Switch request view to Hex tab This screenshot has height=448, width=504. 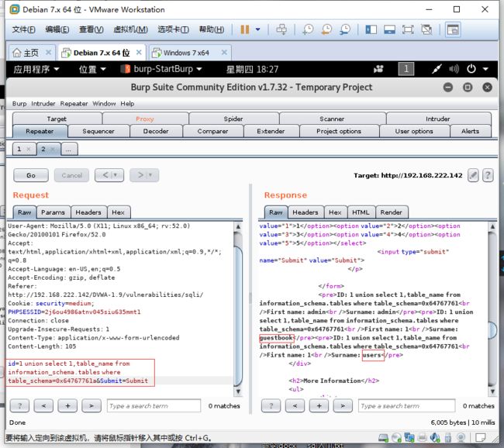coord(119,212)
